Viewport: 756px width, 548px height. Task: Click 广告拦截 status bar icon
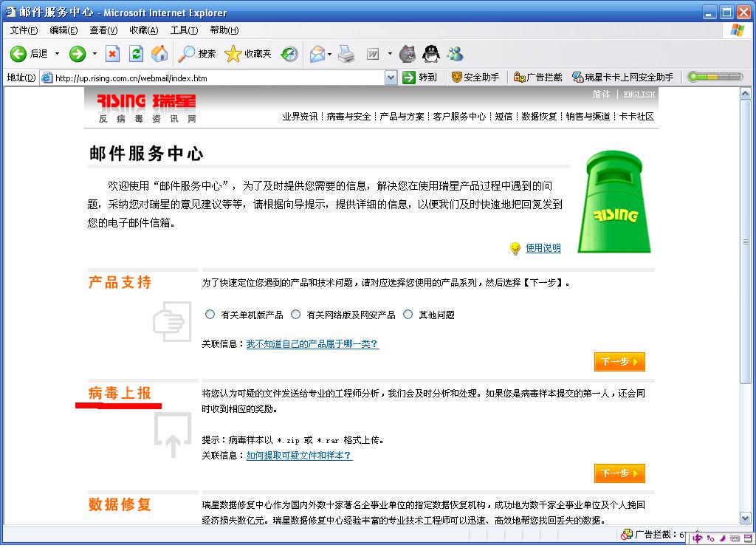tap(627, 535)
